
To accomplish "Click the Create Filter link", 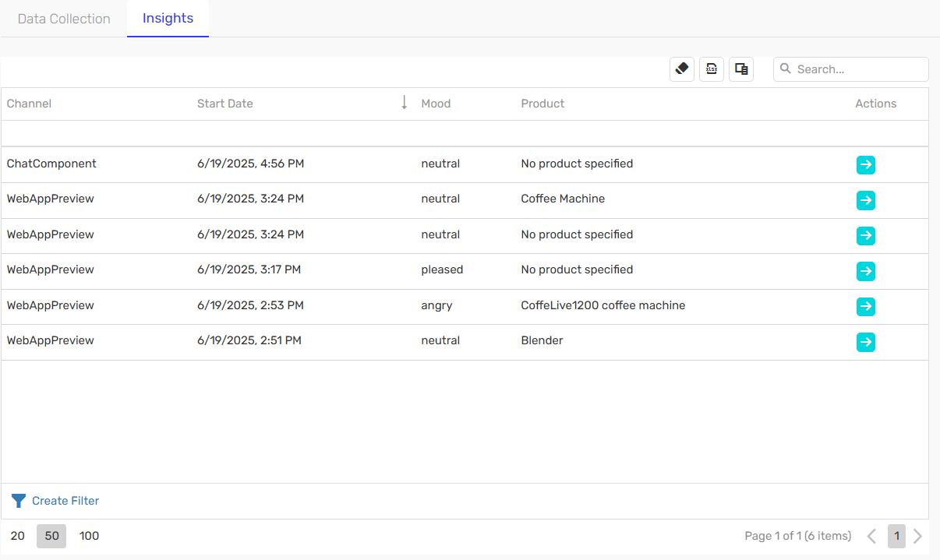I will tap(65, 501).
